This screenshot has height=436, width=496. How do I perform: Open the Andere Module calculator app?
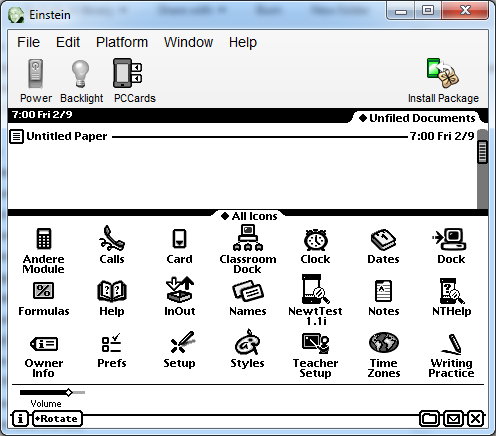[x=44, y=250]
